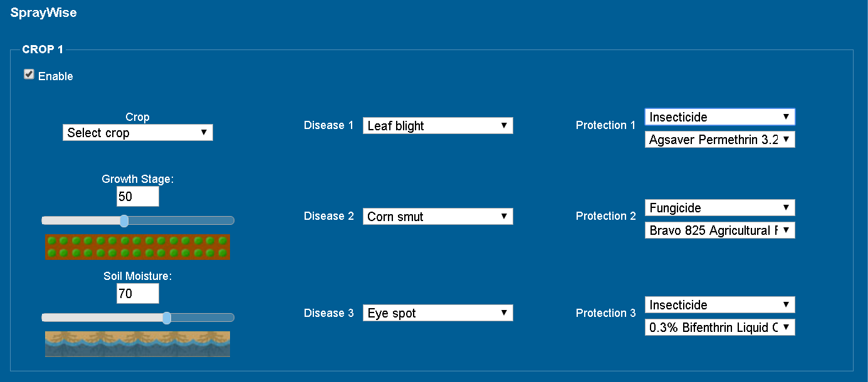Image resolution: width=868 pixels, height=382 pixels.
Task: Click the Enable checkbox label text
Action: coord(56,76)
